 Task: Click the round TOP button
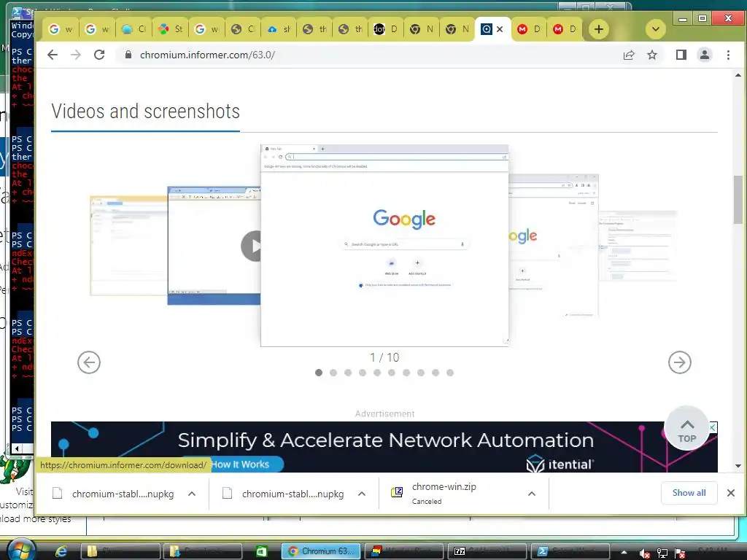[687, 427]
